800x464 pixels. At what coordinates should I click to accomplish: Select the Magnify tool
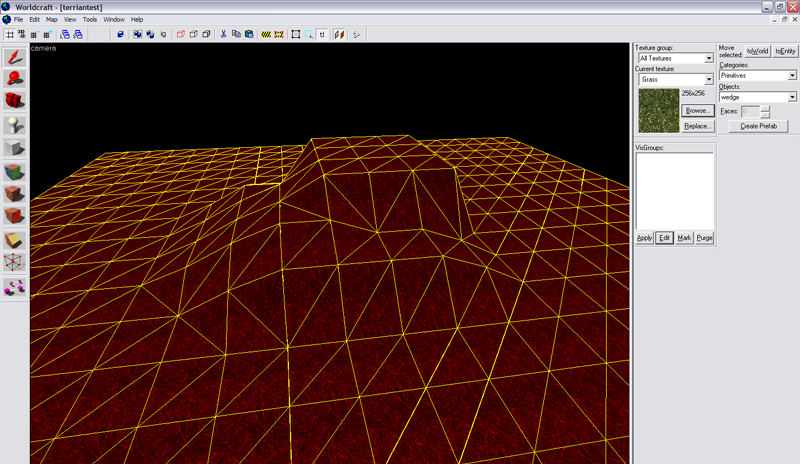(14, 79)
